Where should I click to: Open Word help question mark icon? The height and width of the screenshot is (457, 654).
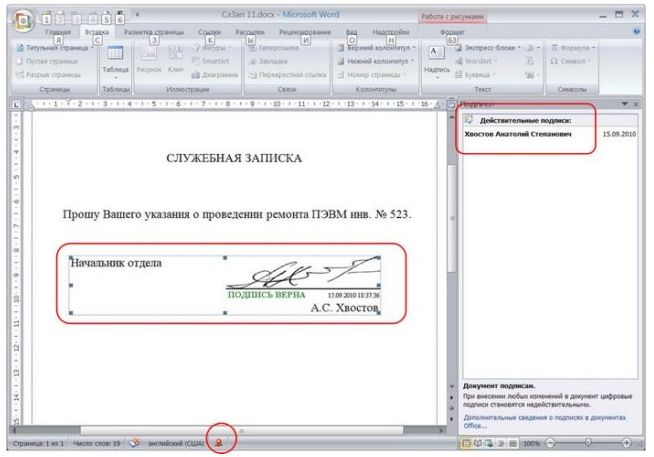[636, 32]
